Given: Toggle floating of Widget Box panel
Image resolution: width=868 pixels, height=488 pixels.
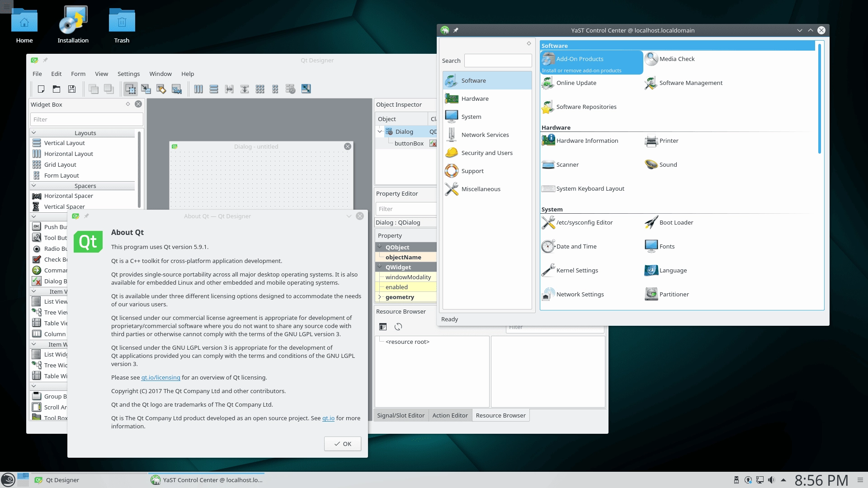Looking at the screenshot, I should pos(128,104).
